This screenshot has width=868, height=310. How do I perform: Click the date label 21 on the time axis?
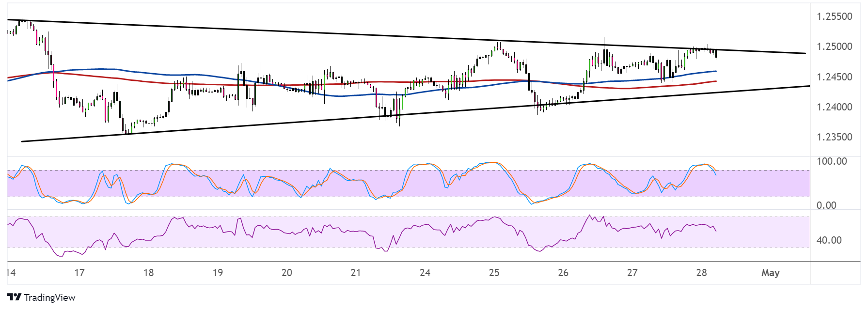click(x=356, y=273)
